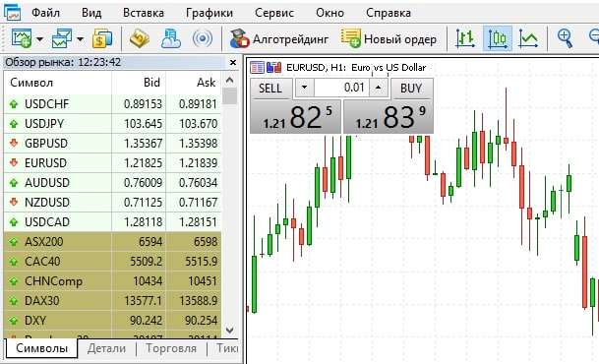Switch to the Детали tab
The width and height of the screenshot is (599, 364).
106,348
